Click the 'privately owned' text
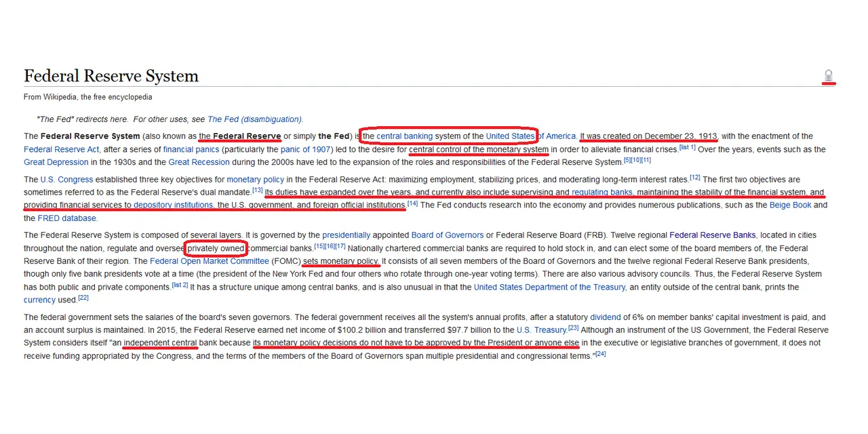The height and width of the screenshot is (434, 868). 216,248
